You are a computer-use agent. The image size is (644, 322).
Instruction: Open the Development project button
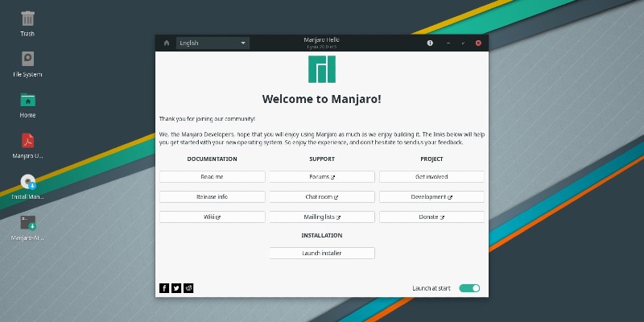[x=431, y=196]
